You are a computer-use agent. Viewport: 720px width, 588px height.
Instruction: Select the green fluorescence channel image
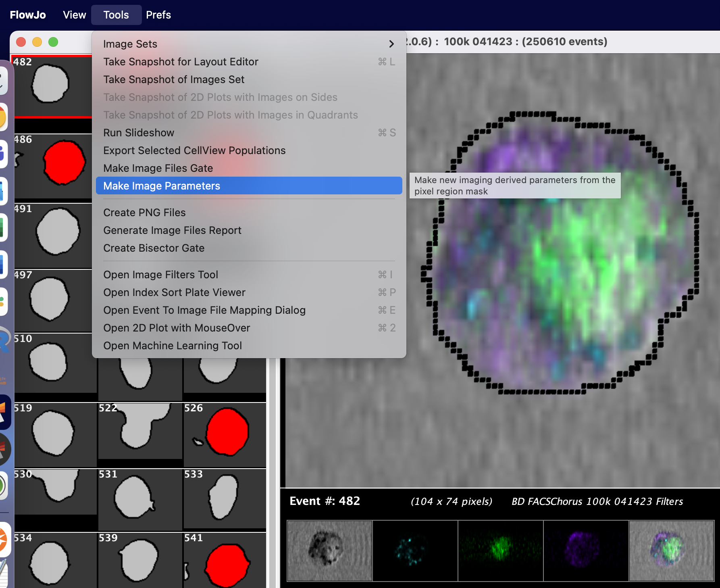click(x=500, y=550)
